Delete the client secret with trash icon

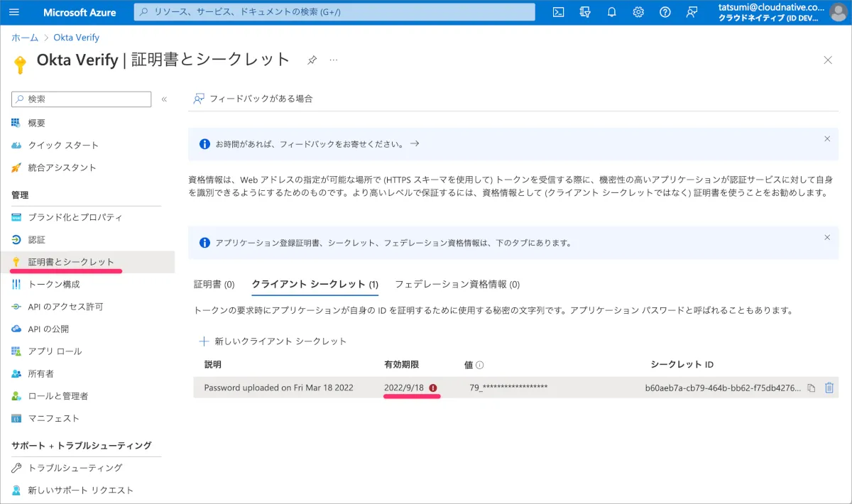click(x=829, y=388)
